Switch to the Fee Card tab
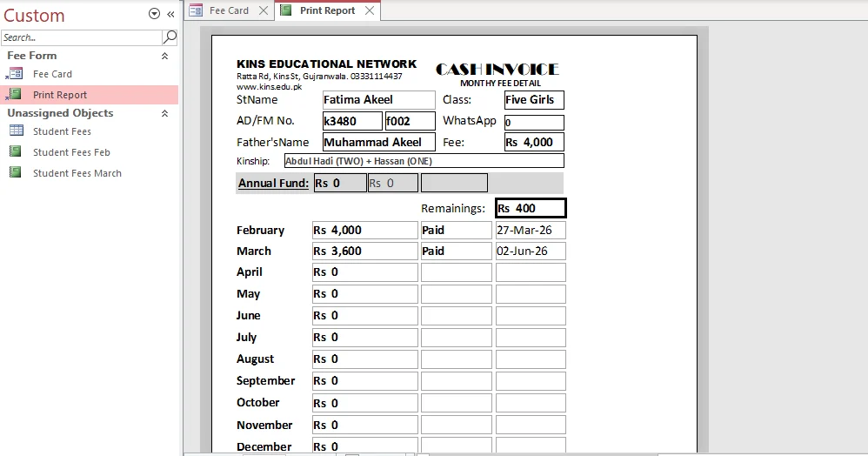 point(230,10)
